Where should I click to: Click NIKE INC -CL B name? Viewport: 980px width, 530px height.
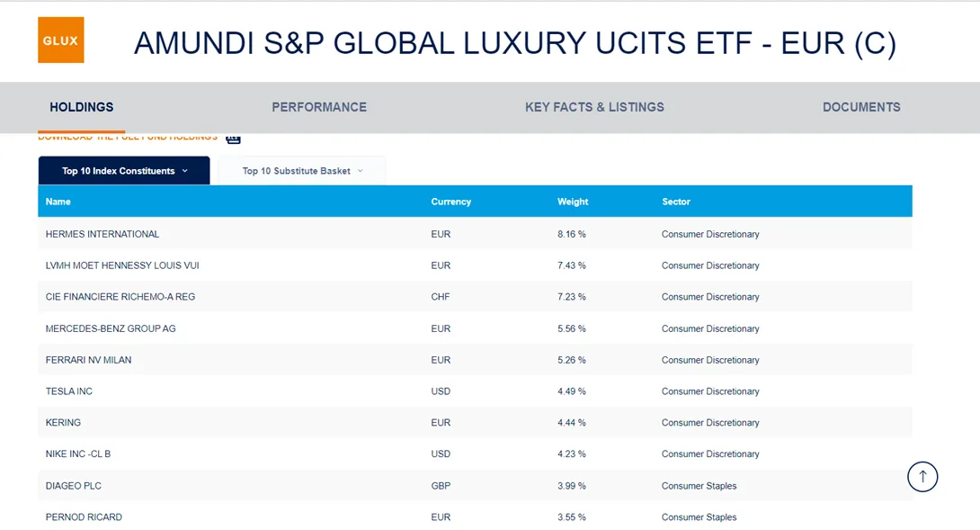tap(78, 454)
